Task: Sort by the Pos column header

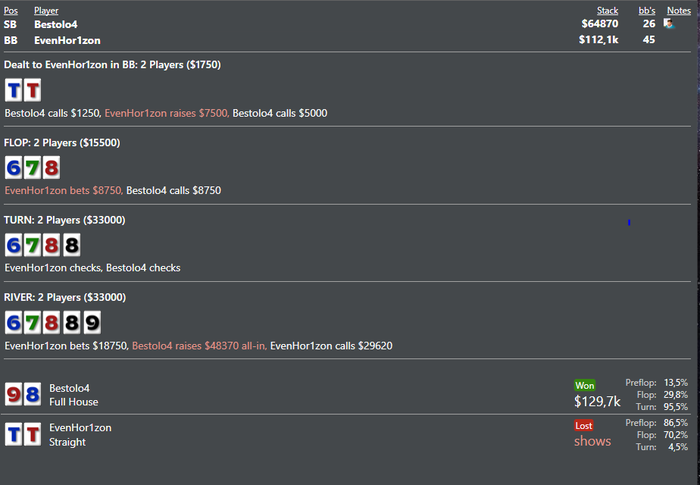Action: point(11,11)
